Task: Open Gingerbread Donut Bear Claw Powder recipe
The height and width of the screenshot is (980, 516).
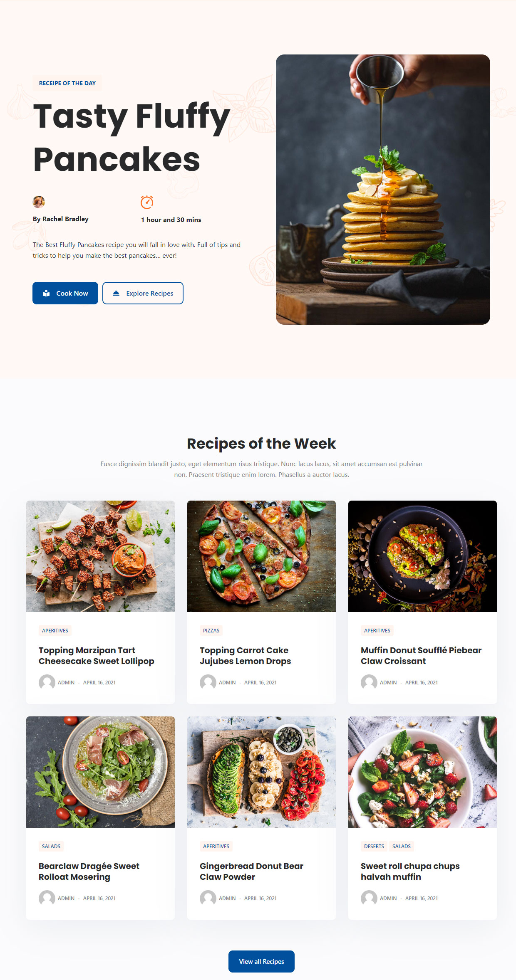Action: point(251,871)
